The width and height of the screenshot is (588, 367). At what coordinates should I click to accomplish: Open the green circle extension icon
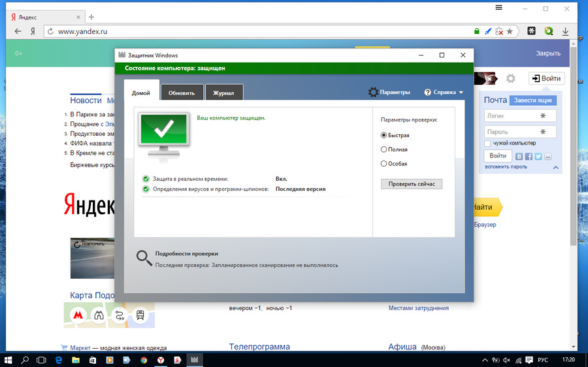549,31
